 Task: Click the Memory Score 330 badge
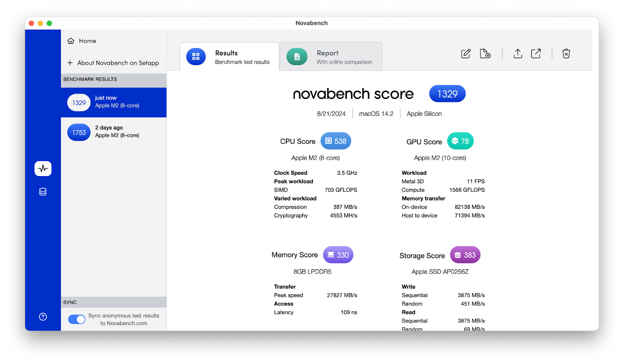click(x=338, y=255)
